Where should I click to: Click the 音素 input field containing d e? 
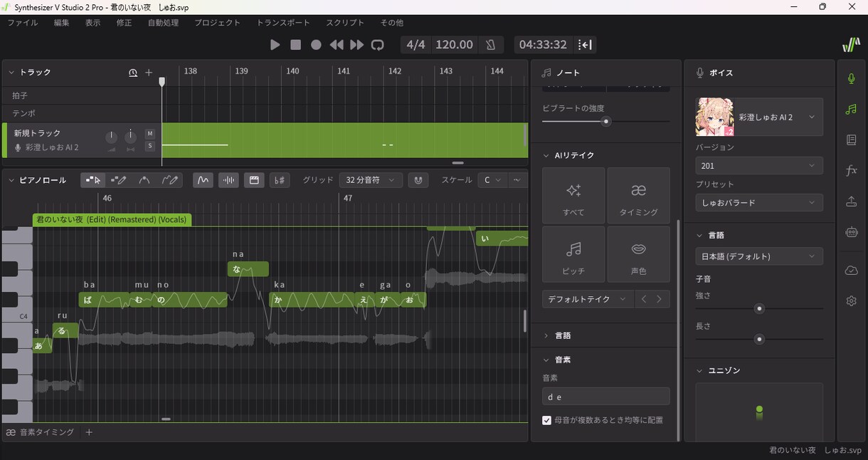point(606,397)
